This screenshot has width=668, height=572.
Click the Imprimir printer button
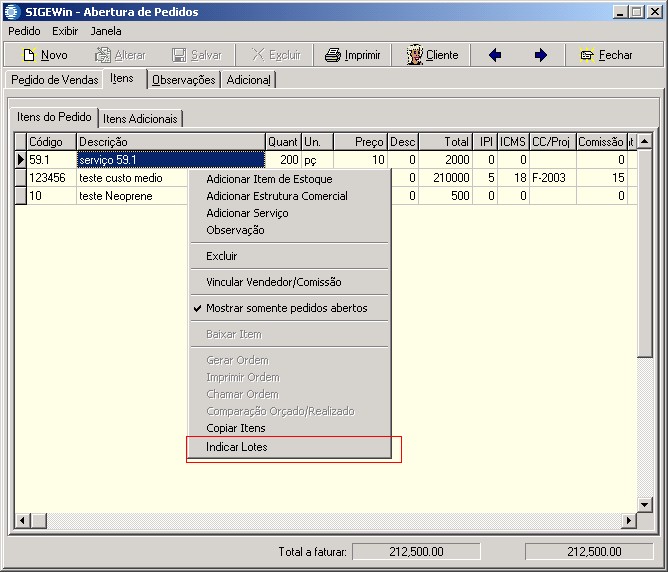coord(352,55)
